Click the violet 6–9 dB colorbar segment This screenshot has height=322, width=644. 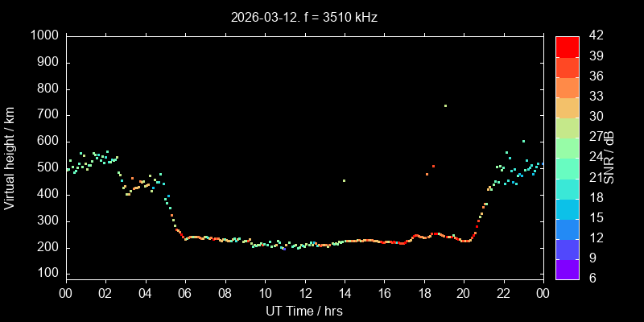click(568, 268)
